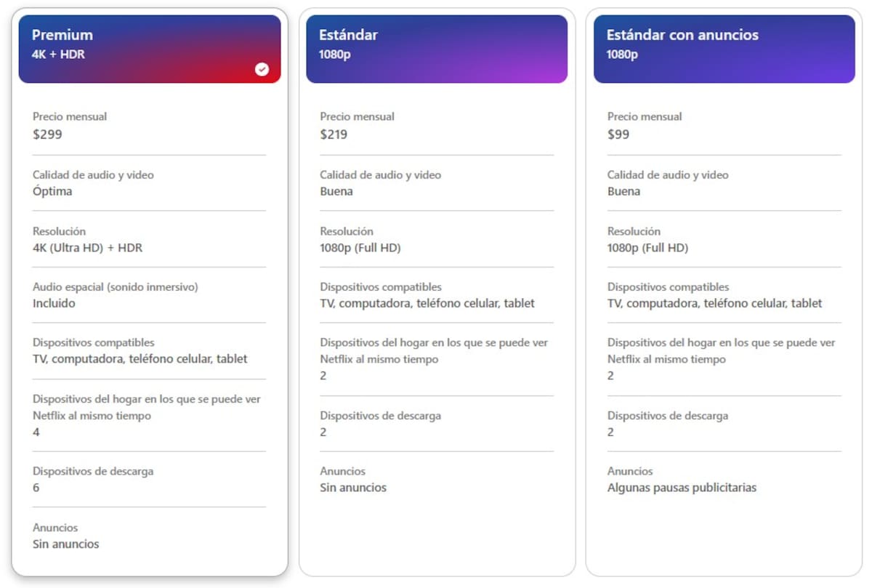This screenshot has width=872, height=588.
Task: Click 'Sin anuncios' in the Premium card
Action: [66, 544]
